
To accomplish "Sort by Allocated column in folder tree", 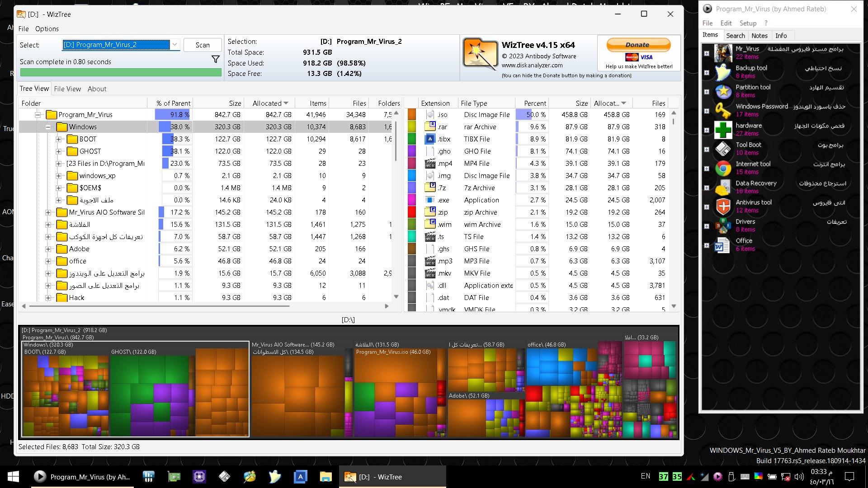I will pos(270,103).
